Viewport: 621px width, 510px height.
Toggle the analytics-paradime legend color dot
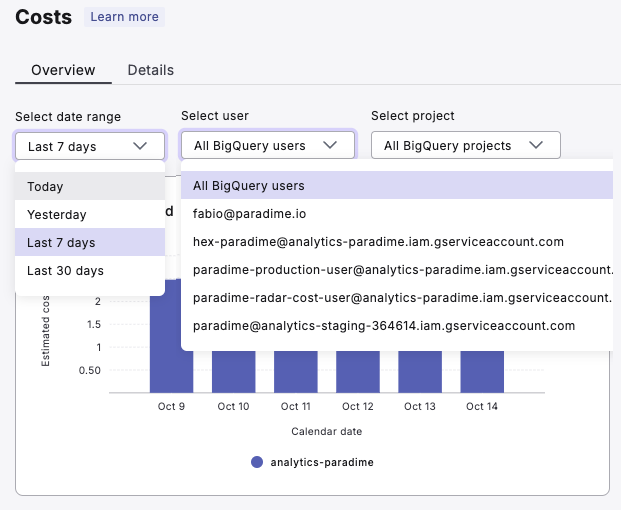257,463
